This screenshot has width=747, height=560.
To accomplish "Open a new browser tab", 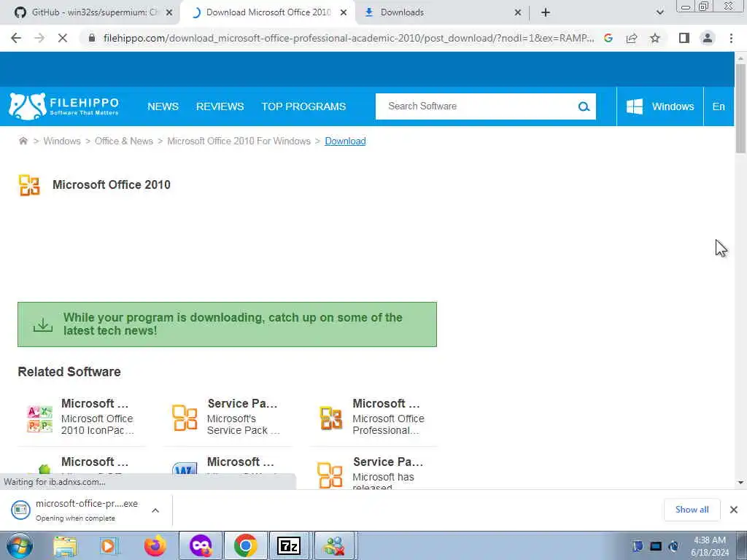I will point(546,12).
